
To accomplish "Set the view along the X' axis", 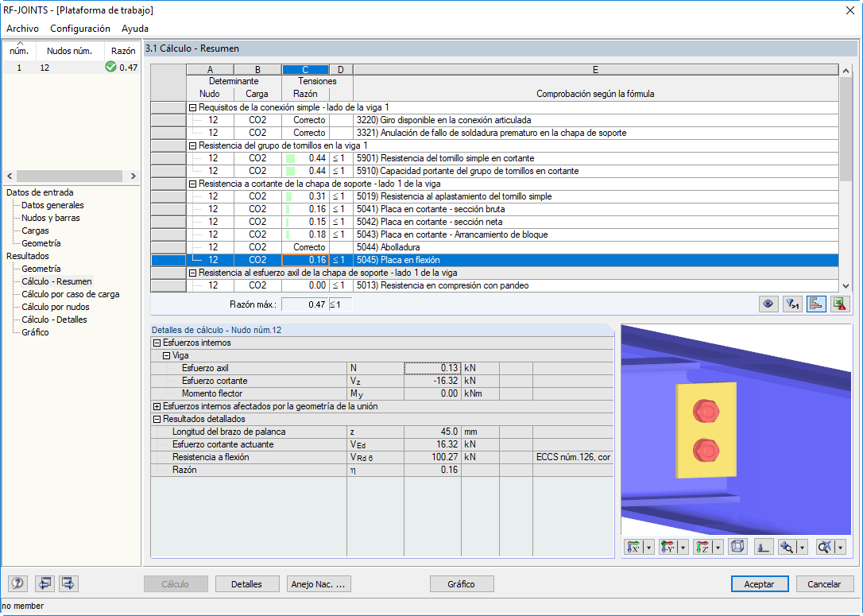I will coord(635,546).
